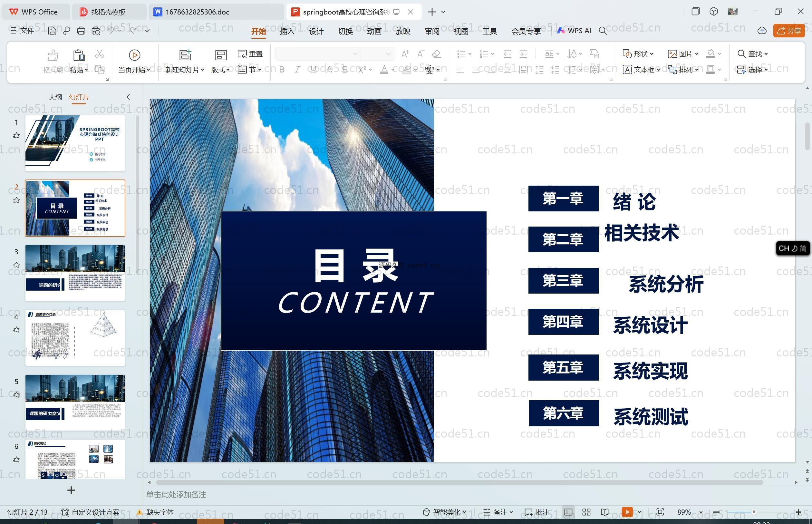Click the fit slide to window icon

pos(660,512)
